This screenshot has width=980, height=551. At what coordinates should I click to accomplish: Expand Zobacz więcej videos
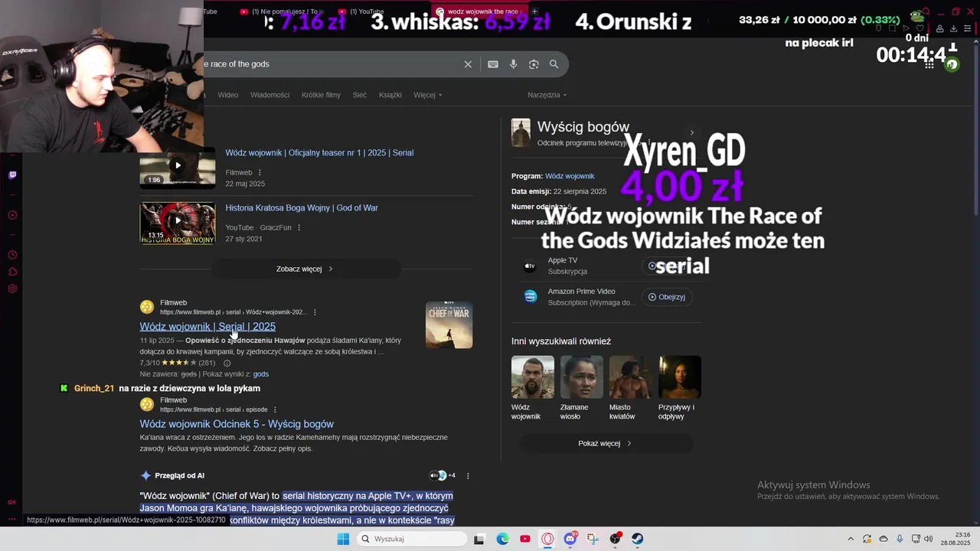[305, 269]
